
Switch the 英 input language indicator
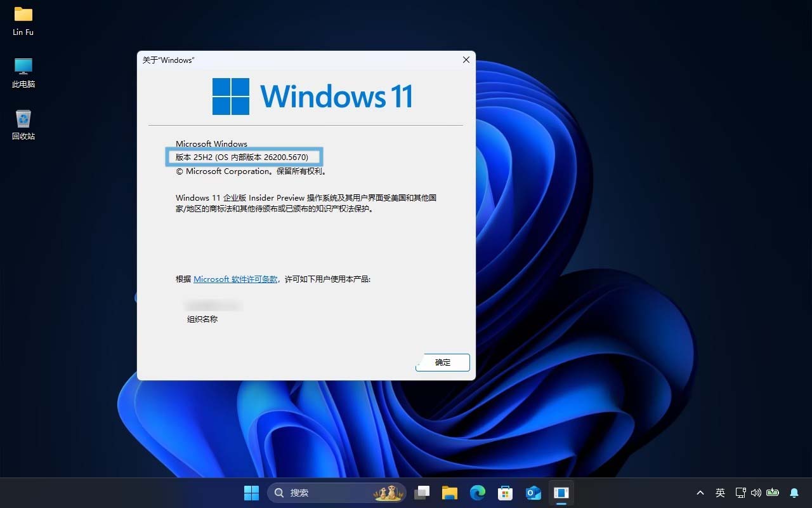[720, 492]
